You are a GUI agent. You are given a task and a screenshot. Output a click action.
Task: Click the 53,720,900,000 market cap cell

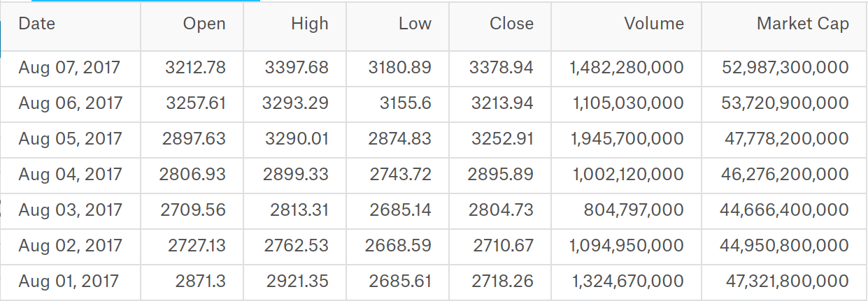[783, 103]
